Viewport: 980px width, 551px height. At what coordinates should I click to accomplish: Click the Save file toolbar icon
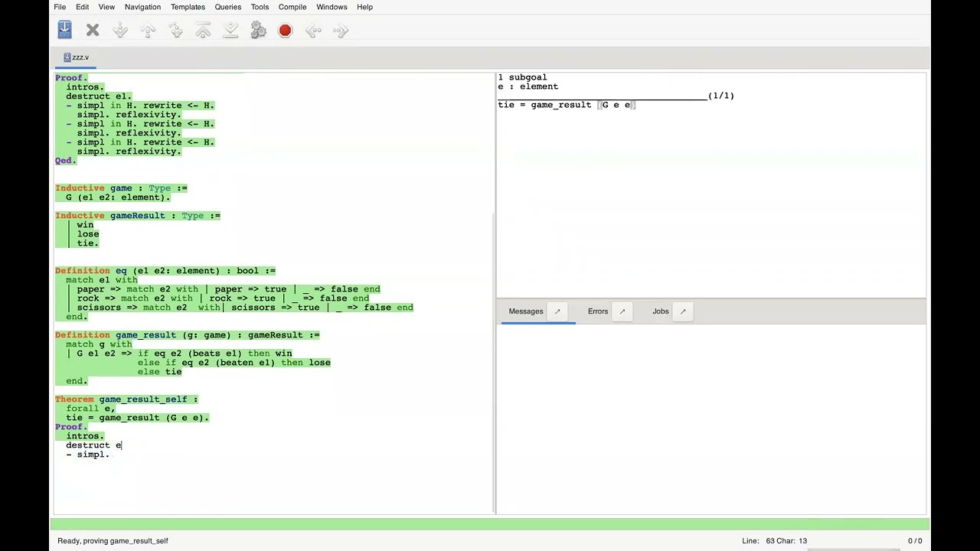[x=64, y=31]
